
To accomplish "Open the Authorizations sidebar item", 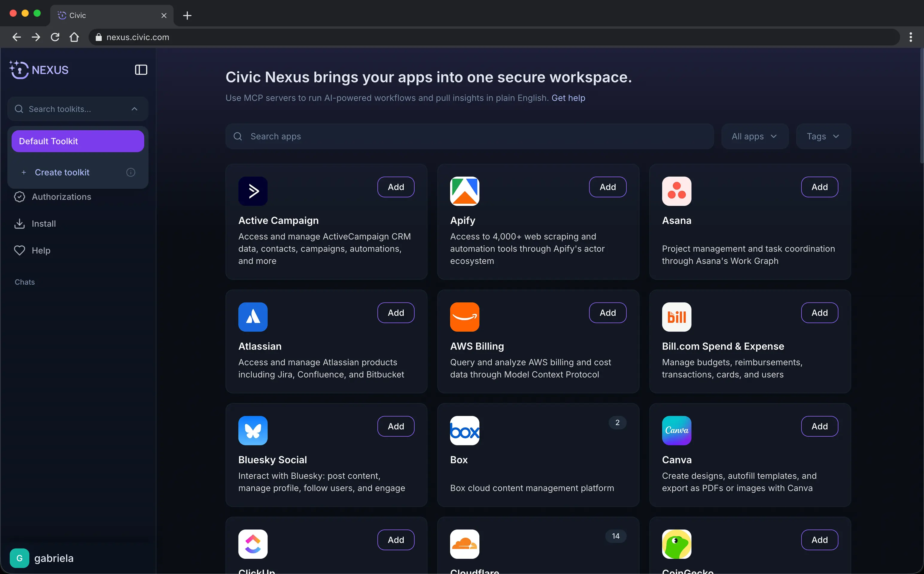I will click(61, 197).
